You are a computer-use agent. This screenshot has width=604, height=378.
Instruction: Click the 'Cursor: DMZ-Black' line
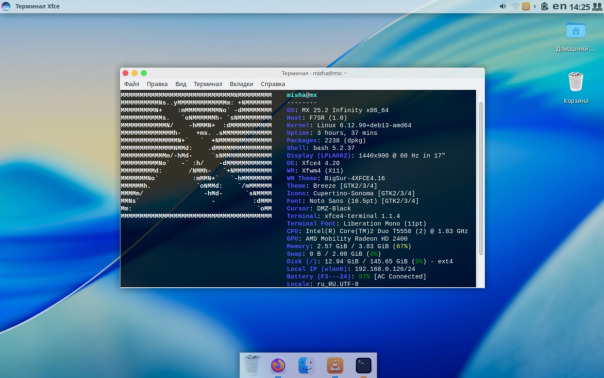(x=319, y=208)
